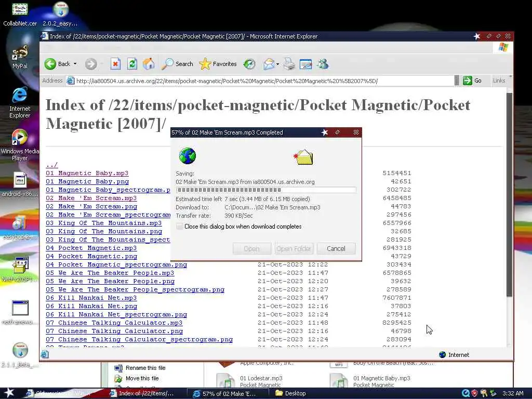Click the greyed Forward arrow button
Image resolution: width=532 pixels, height=399 pixels.
(x=90, y=64)
